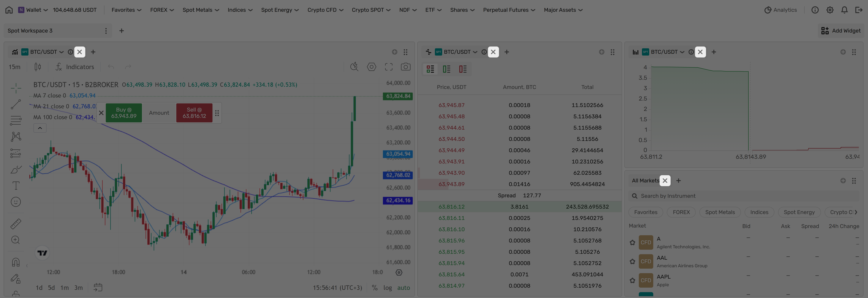Select the brush drawing tool
The width and height of the screenshot is (868, 298).
16,169
